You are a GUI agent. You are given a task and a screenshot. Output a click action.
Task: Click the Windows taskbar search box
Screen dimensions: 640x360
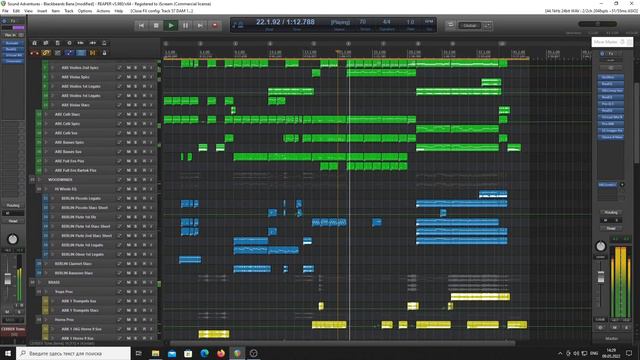73,353
